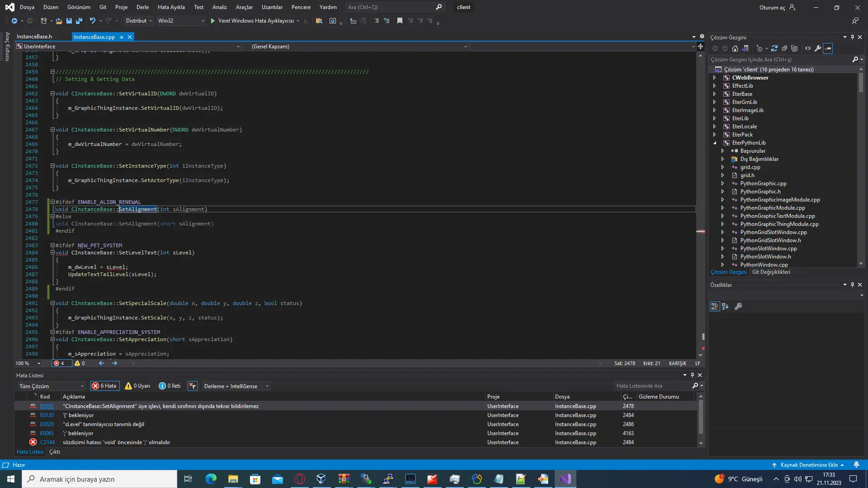Click the Oturum aç sign-in button
Viewport: 868px width, 488px height.
pyautogui.click(x=777, y=7)
